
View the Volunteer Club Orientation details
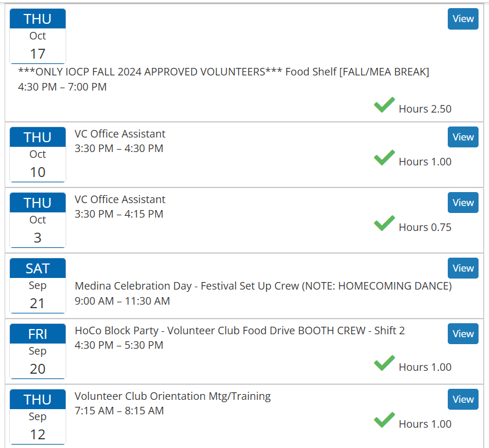[463, 399]
